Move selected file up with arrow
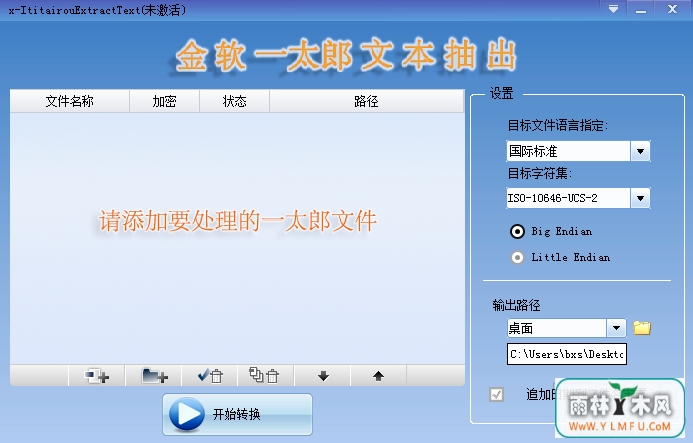The image size is (693, 443). [x=378, y=376]
